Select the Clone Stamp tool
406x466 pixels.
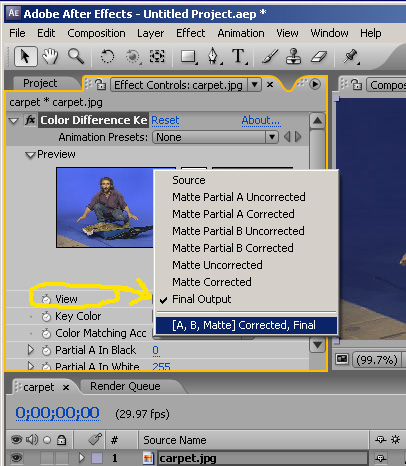294,56
